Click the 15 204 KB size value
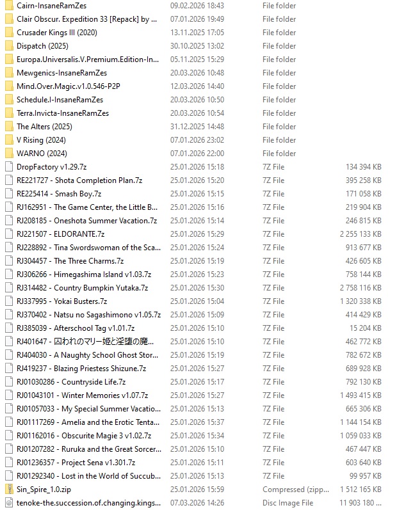The width and height of the screenshot is (420, 510). [x=366, y=328]
